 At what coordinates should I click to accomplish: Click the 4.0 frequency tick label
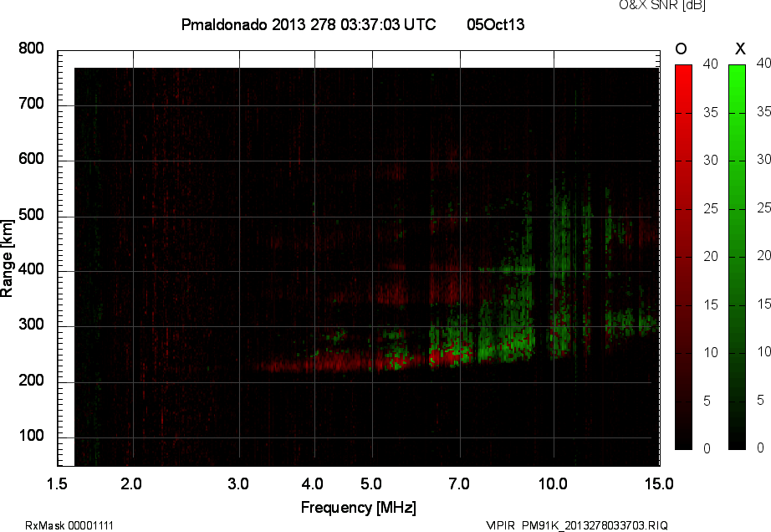312,483
